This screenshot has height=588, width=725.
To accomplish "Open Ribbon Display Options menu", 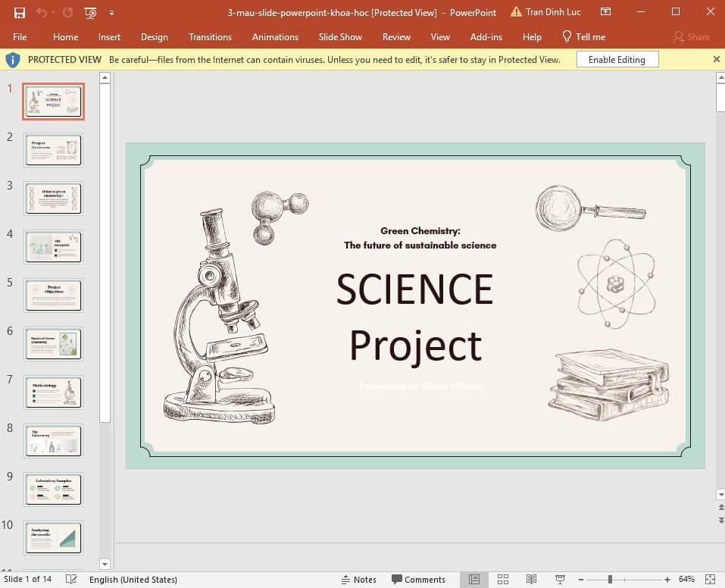I will pyautogui.click(x=605, y=12).
